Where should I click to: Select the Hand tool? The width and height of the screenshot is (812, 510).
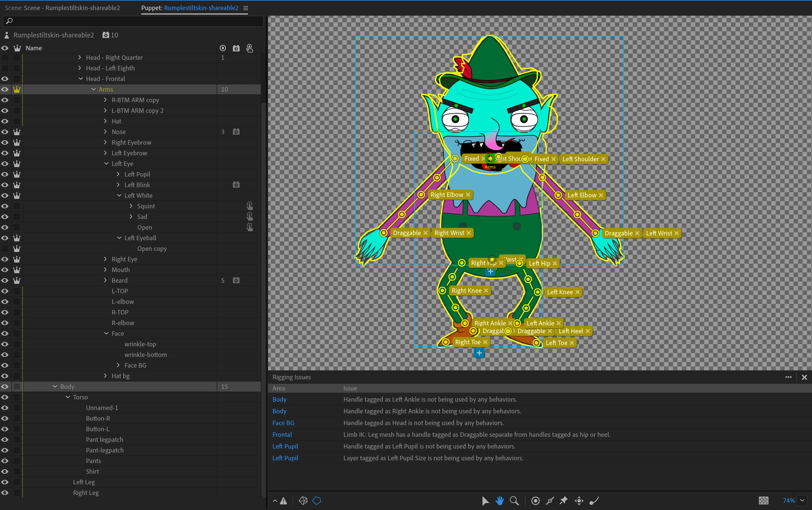500,501
